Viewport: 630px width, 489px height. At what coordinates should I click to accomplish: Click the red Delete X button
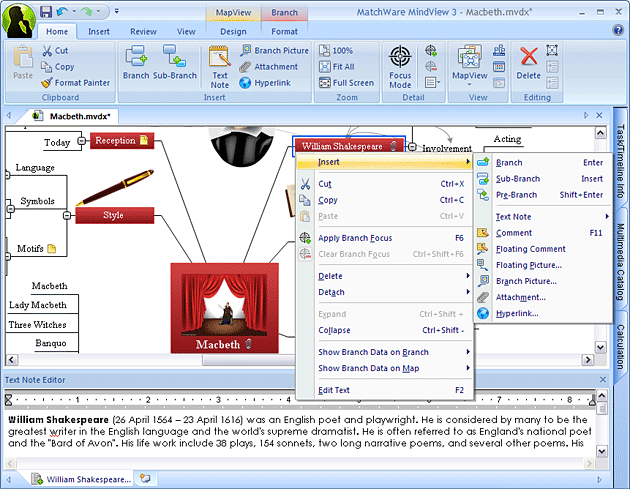(529, 63)
